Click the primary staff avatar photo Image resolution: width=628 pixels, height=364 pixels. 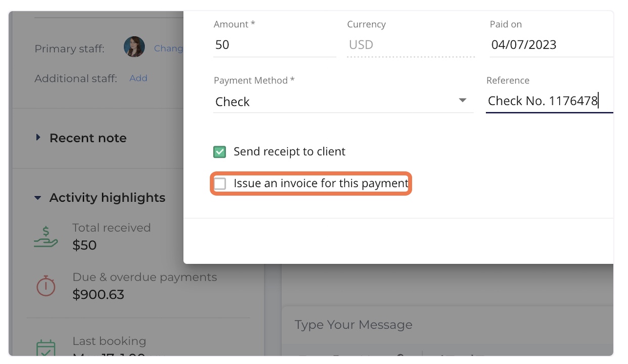pyautogui.click(x=134, y=47)
